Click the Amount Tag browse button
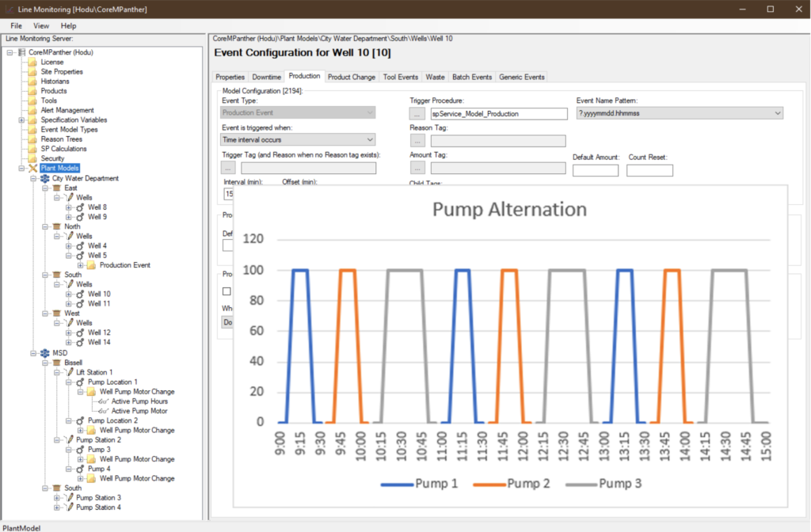This screenshot has height=532, width=811. (x=417, y=168)
